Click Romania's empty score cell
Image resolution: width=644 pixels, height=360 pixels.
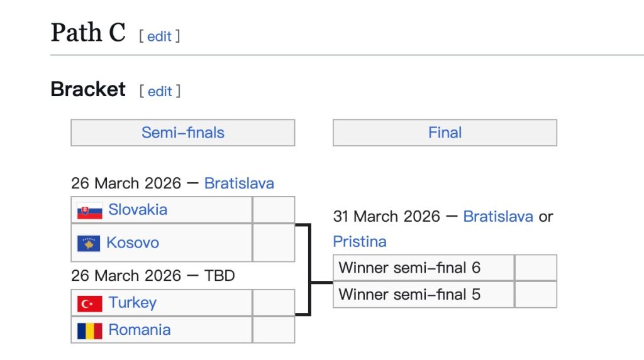tap(274, 330)
